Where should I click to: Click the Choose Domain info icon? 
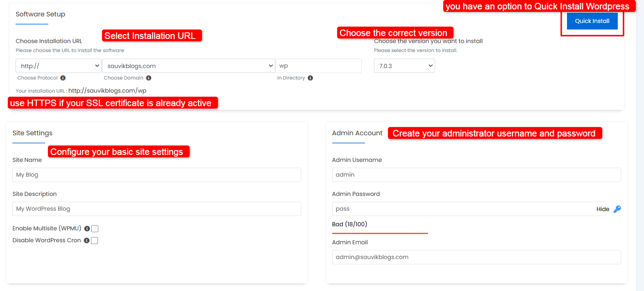[x=149, y=78]
